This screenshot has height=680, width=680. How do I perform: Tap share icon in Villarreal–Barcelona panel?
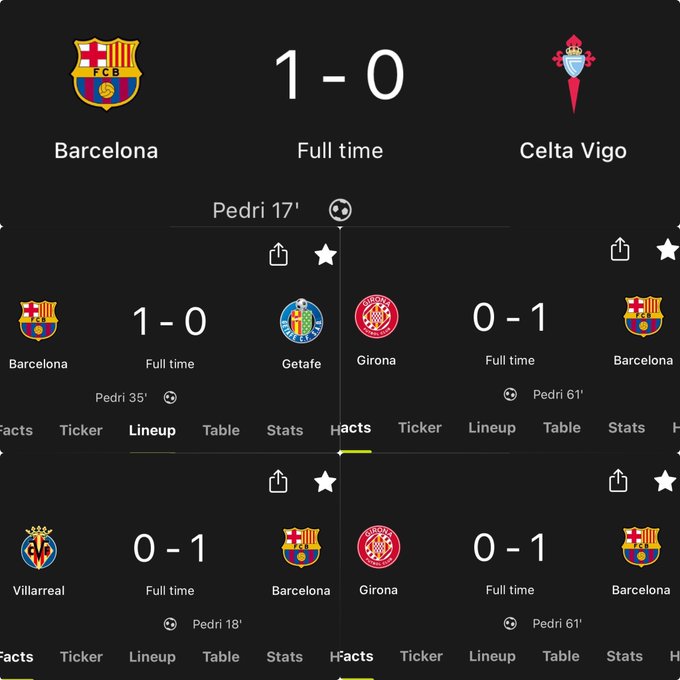278,481
